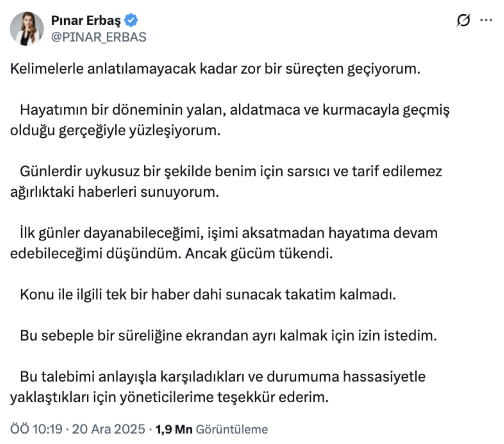Click the blue verified badge next to Pınar Erbaş
This screenshot has height=444, width=504.
(x=131, y=20)
